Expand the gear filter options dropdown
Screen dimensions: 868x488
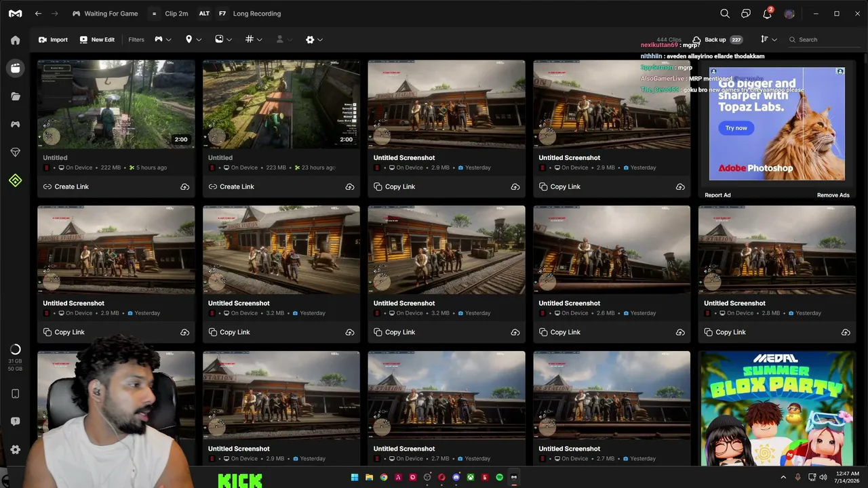pyautogui.click(x=314, y=39)
